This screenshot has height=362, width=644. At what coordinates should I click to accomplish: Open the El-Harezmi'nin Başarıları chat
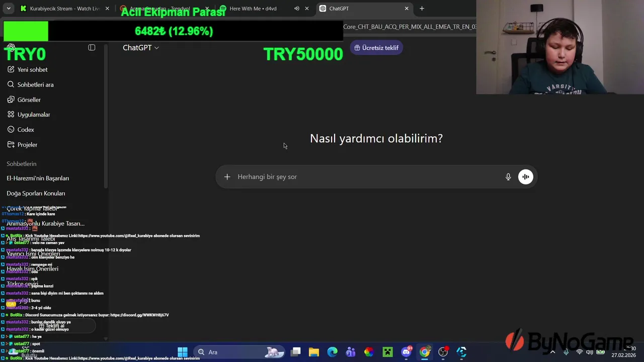pos(38,178)
